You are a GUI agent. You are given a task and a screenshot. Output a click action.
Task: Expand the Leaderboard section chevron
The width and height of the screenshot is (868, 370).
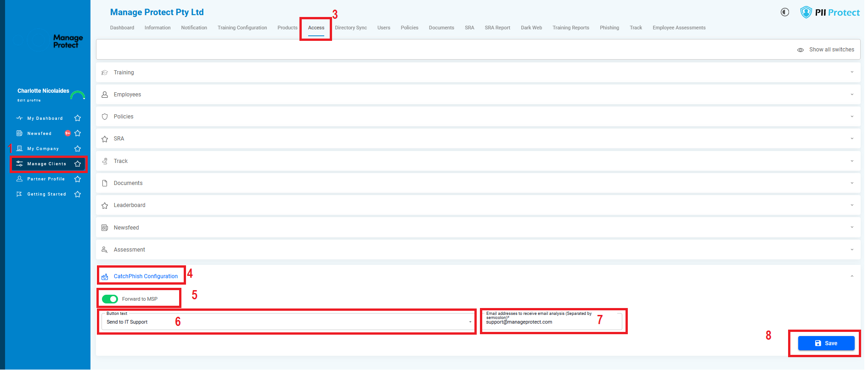[852, 205]
